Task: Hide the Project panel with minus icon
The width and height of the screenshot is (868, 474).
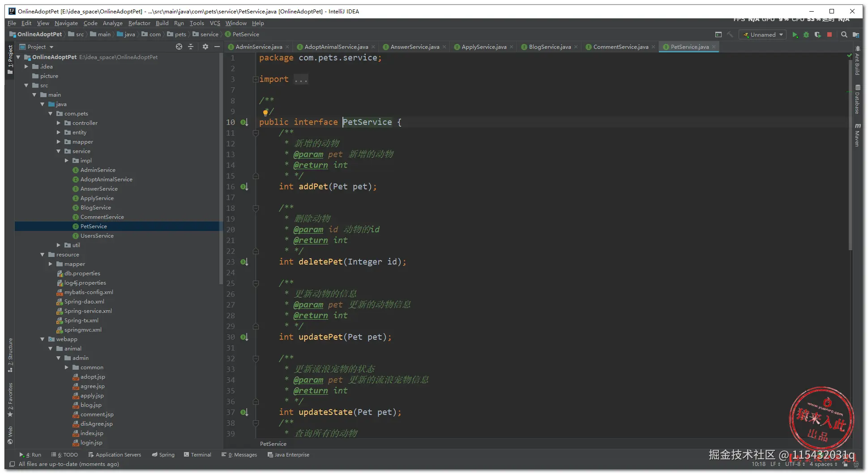Action: tap(217, 47)
